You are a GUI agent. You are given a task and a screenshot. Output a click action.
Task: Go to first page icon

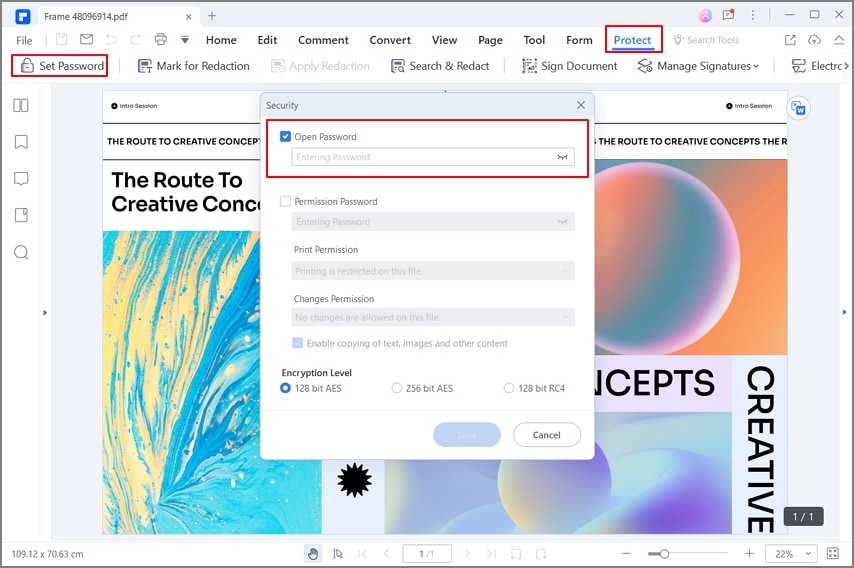(362, 554)
